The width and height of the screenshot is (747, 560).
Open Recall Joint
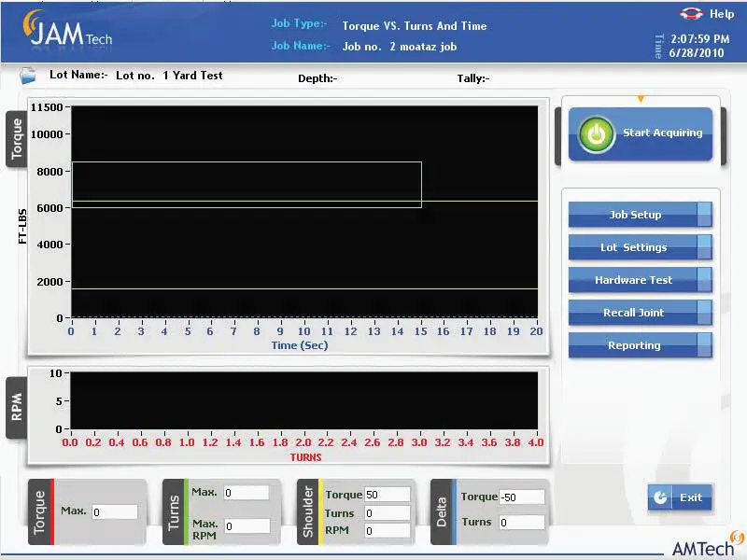640,313
